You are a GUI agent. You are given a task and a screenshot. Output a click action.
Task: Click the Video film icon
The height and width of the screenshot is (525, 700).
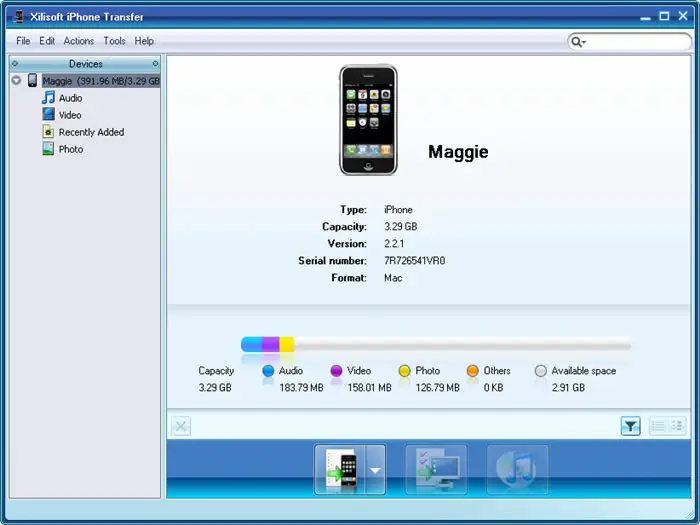click(x=48, y=114)
